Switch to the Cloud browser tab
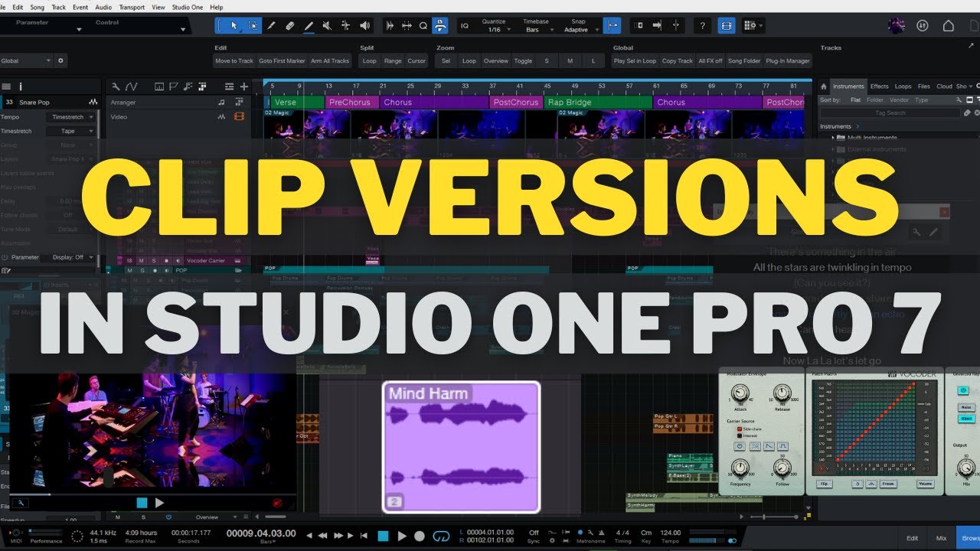Image resolution: width=980 pixels, height=551 pixels. (x=944, y=86)
